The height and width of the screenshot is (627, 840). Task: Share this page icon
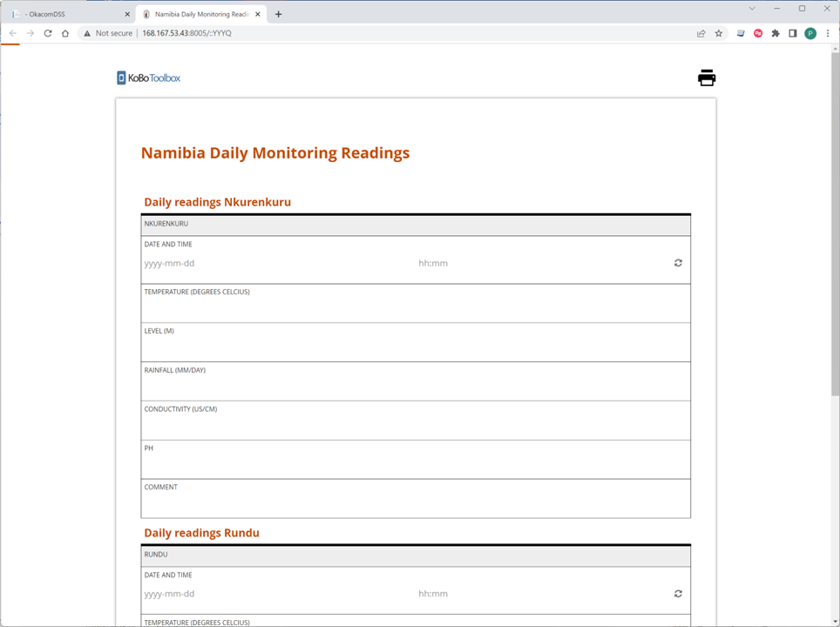[701, 33]
